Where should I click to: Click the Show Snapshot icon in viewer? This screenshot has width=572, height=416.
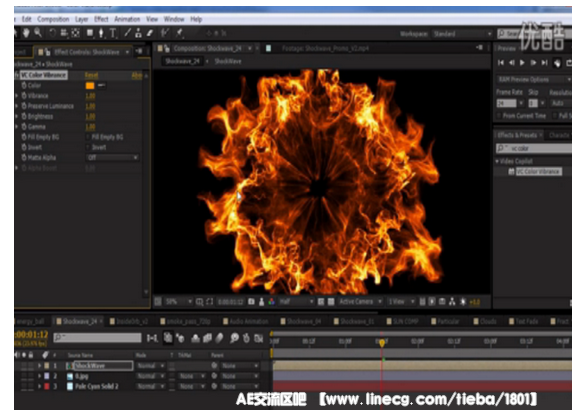[262, 302]
